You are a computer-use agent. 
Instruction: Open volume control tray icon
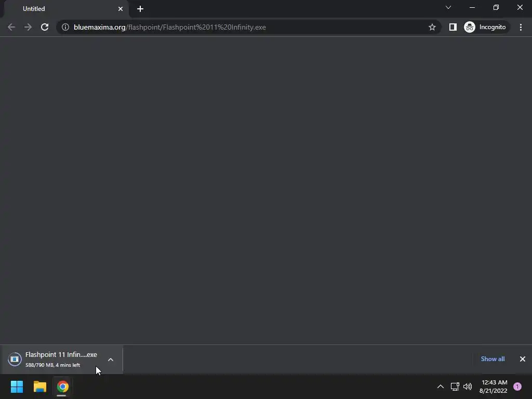pos(468,387)
